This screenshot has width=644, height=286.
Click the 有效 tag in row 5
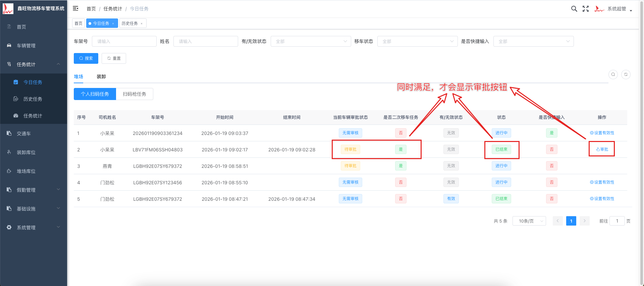451,199
